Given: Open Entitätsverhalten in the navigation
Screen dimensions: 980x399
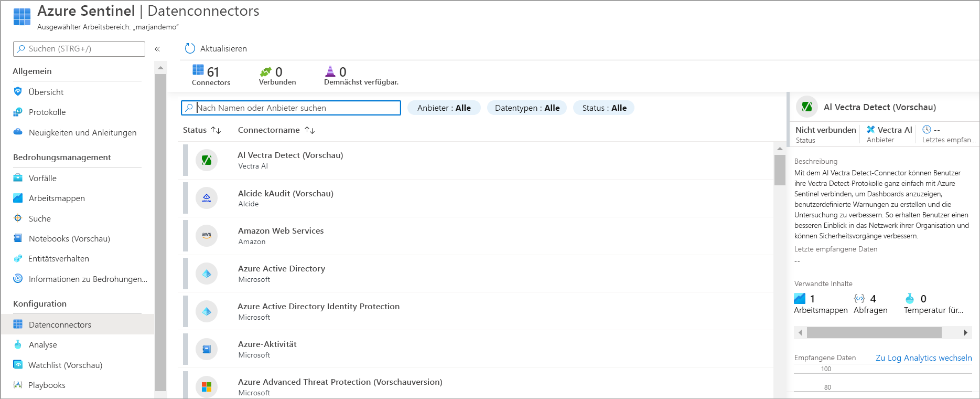Looking at the screenshot, I should [x=59, y=258].
